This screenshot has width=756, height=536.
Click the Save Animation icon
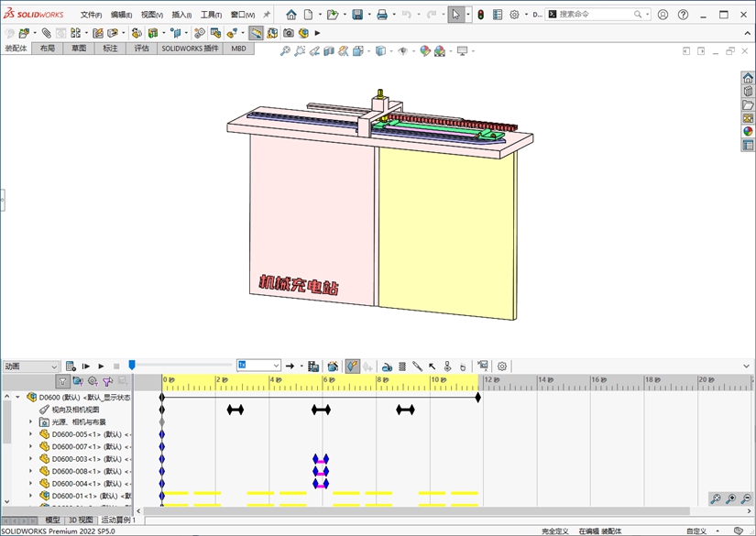coord(313,366)
